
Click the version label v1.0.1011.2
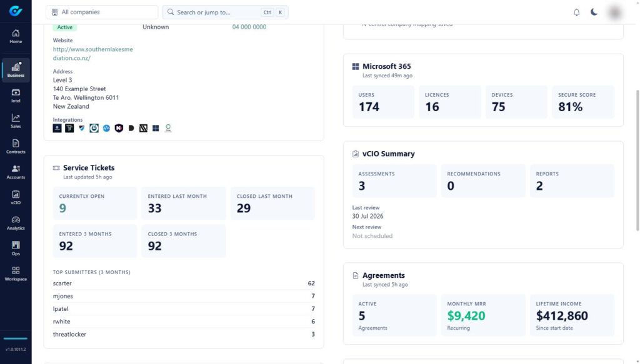[16, 349]
